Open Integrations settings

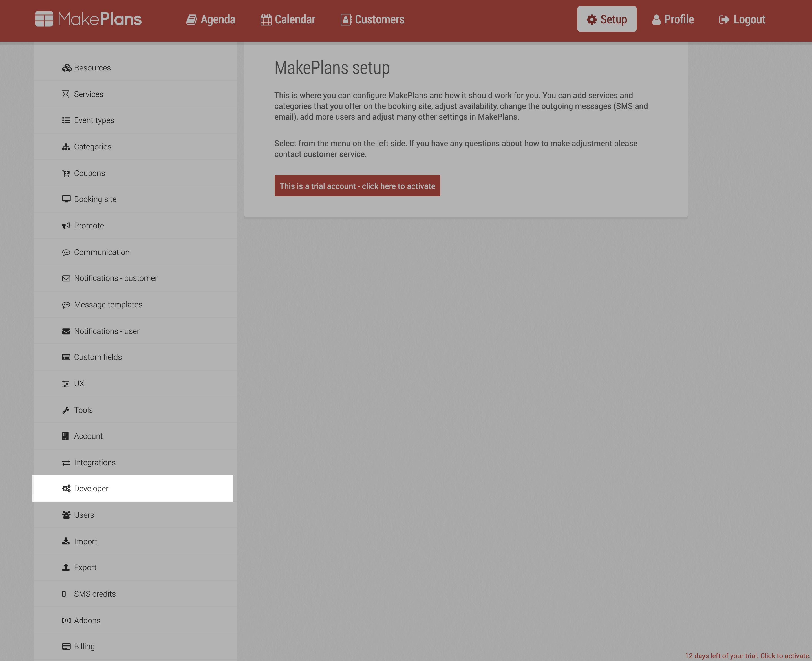point(135,463)
